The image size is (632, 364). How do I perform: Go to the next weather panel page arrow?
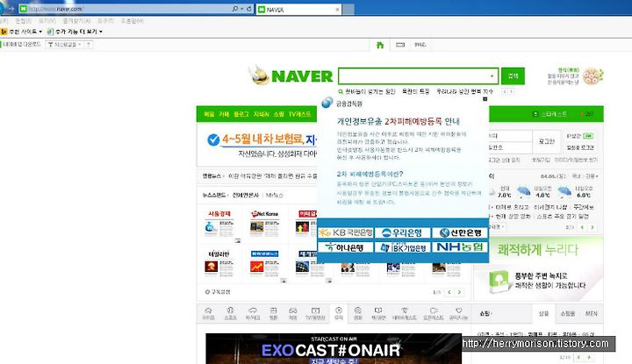coord(592,227)
